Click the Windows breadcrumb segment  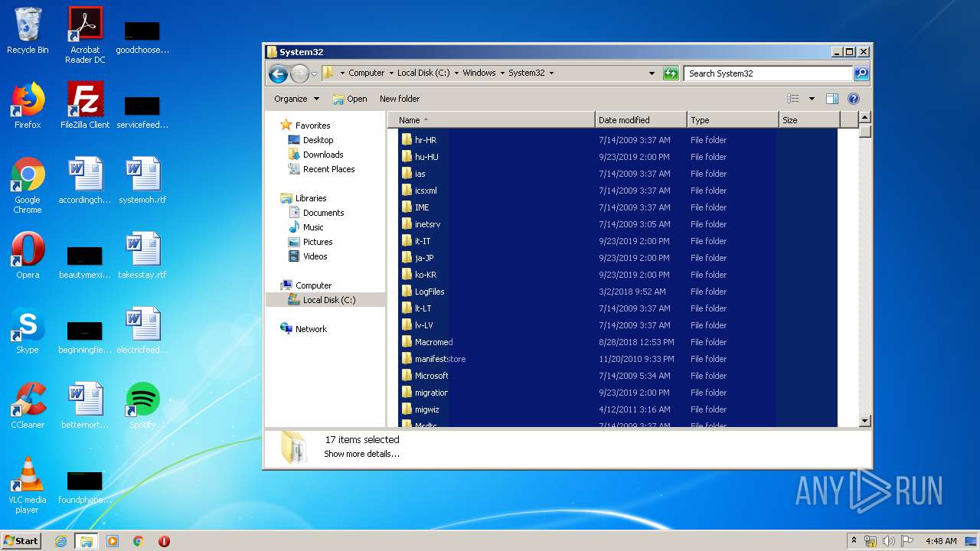click(x=479, y=73)
